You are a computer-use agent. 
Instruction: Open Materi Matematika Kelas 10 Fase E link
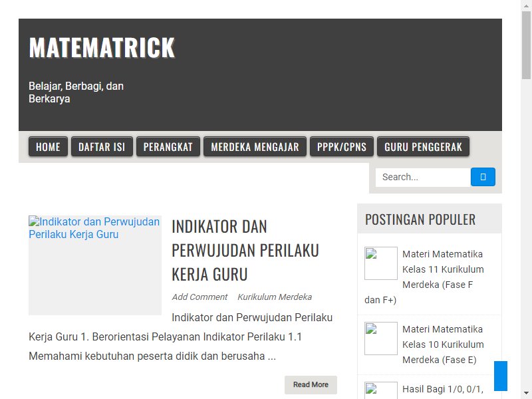[x=443, y=344]
